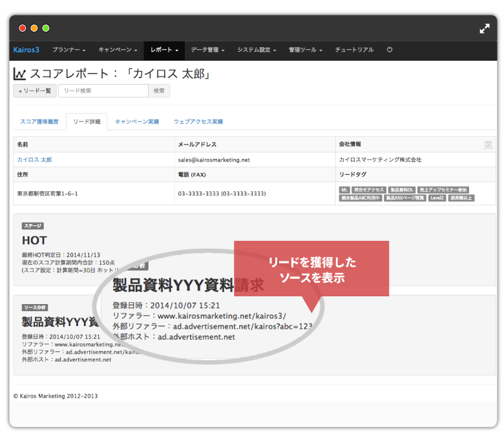
Task: Open the ウェブアクセス実績 tab
Action: [x=198, y=122]
